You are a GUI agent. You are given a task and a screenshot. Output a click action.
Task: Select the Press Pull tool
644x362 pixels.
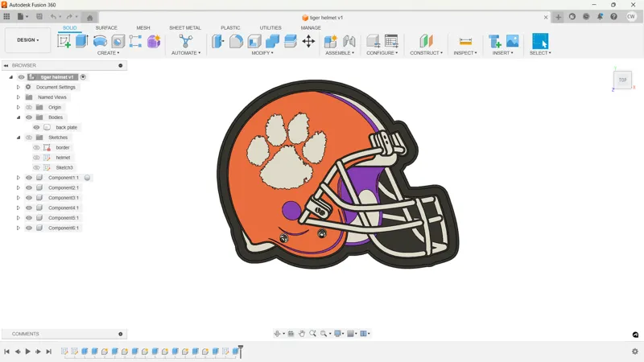tap(217, 41)
